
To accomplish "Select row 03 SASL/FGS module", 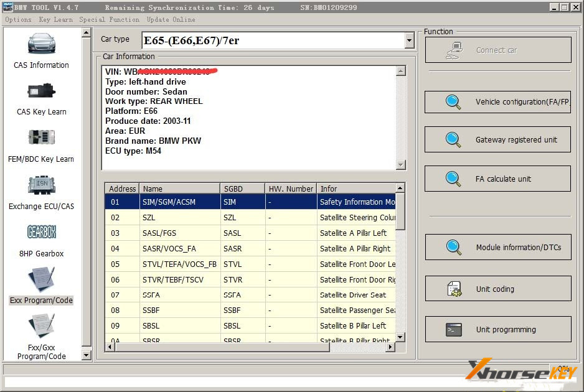I will click(250, 233).
